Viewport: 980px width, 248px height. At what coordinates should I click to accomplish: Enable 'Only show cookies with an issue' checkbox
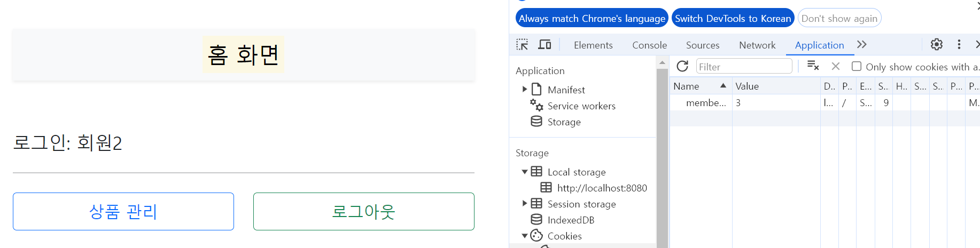click(x=857, y=66)
